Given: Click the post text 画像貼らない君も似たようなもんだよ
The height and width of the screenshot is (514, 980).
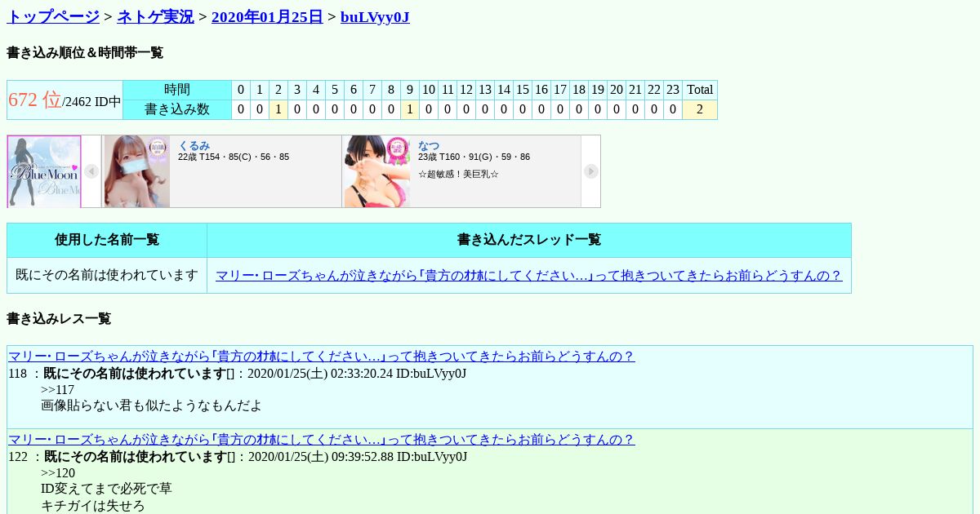Looking at the screenshot, I should coord(152,405).
